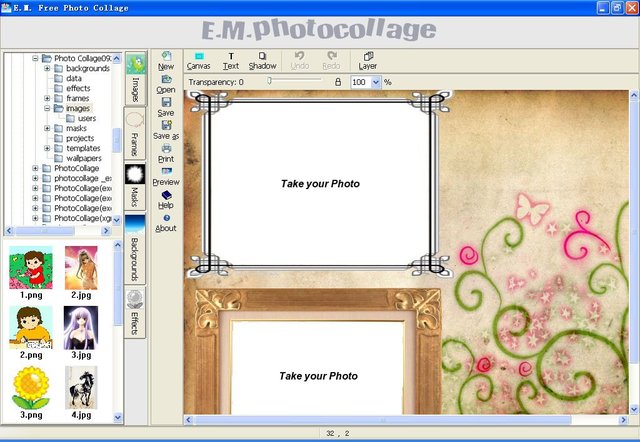Image resolution: width=640 pixels, height=442 pixels.
Task: Expand the templates folder node
Action: click(x=47, y=148)
